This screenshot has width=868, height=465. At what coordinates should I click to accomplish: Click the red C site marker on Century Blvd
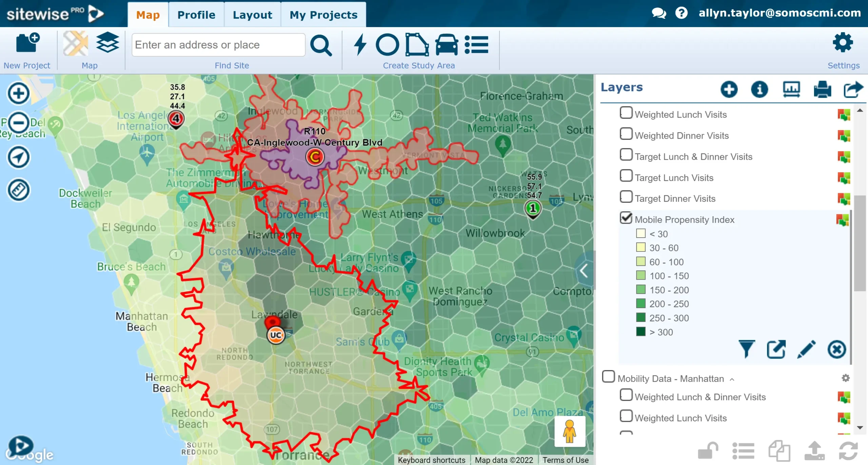pos(315,157)
